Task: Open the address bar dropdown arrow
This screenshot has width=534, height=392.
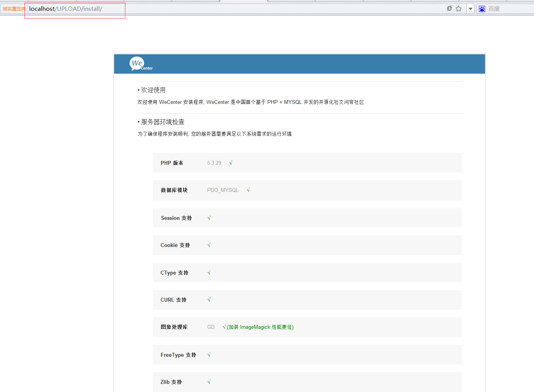Action: point(470,9)
